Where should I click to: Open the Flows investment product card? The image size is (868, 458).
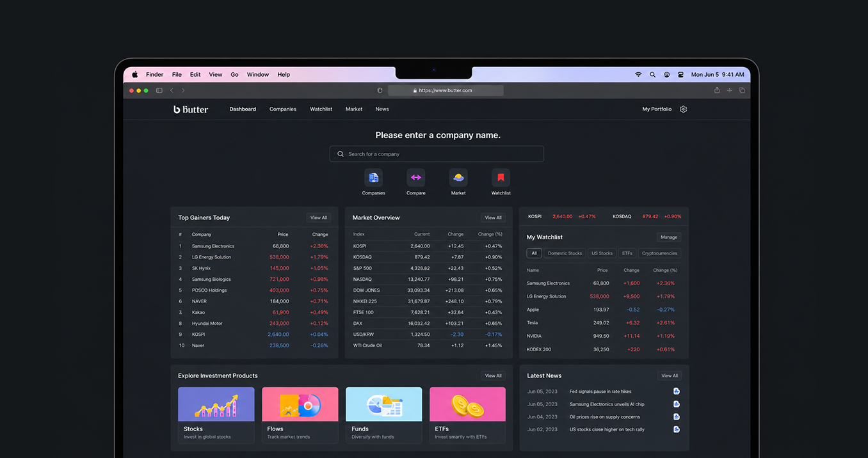(300, 415)
